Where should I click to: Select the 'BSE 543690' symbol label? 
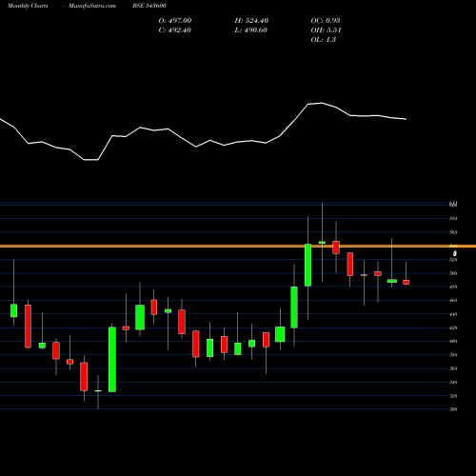149,6
